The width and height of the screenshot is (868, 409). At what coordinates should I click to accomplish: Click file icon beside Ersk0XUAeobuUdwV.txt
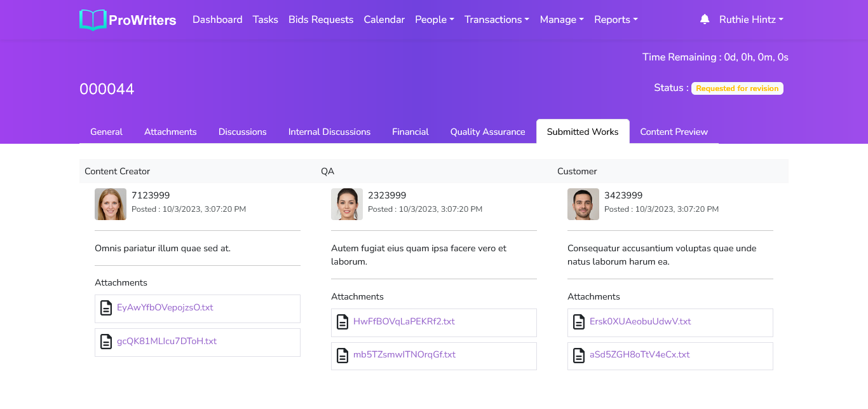(x=579, y=322)
